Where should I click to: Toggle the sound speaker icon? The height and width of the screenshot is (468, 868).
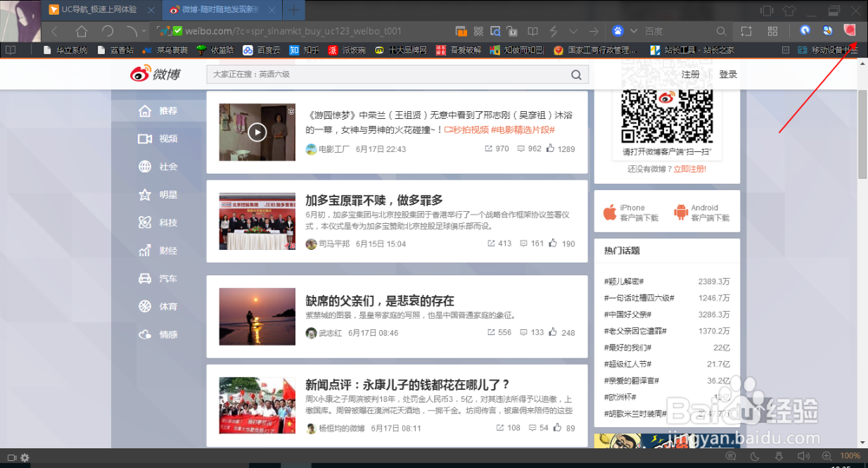(803, 457)
